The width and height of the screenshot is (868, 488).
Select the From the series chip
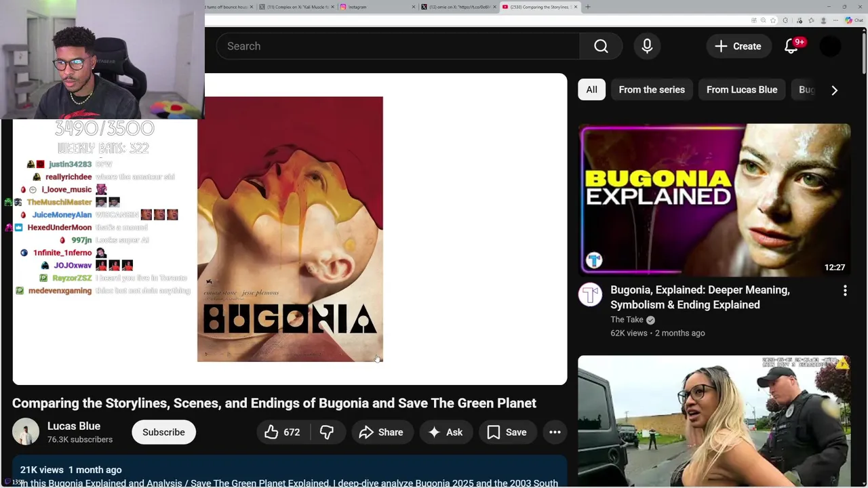(652, 89)
